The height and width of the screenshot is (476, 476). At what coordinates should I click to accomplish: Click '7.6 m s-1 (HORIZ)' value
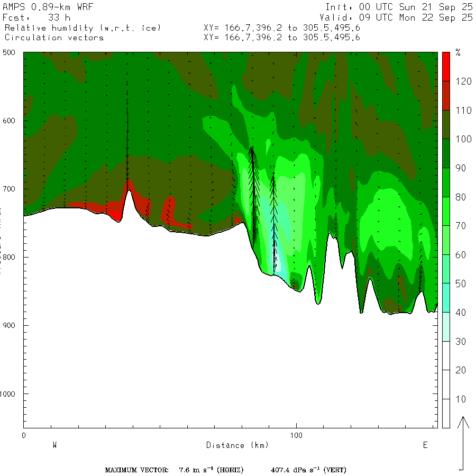tap(211, 470)
